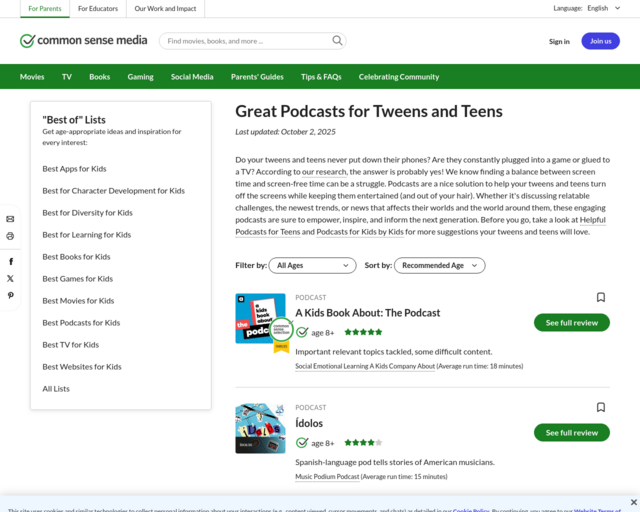This screenshot has width=640, height=512.
Task: Click the Music tag under Ídolos
Action: click(304, 476)
